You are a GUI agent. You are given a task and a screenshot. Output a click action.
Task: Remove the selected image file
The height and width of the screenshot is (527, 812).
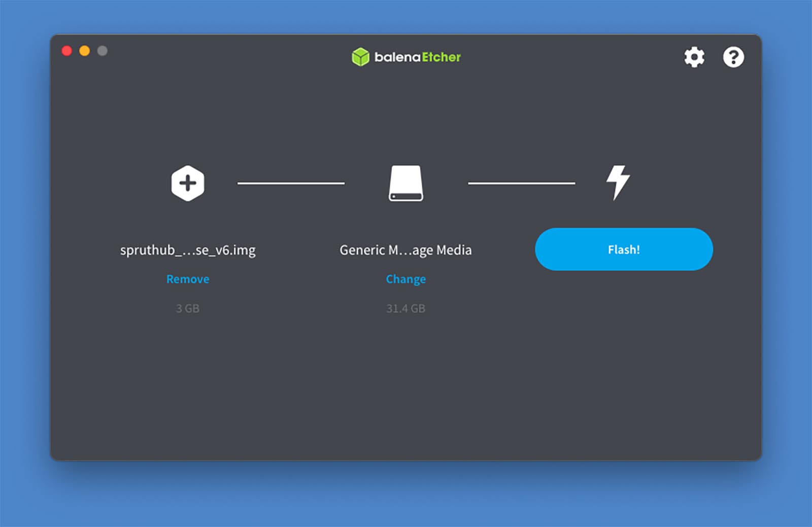coord(188,279)
